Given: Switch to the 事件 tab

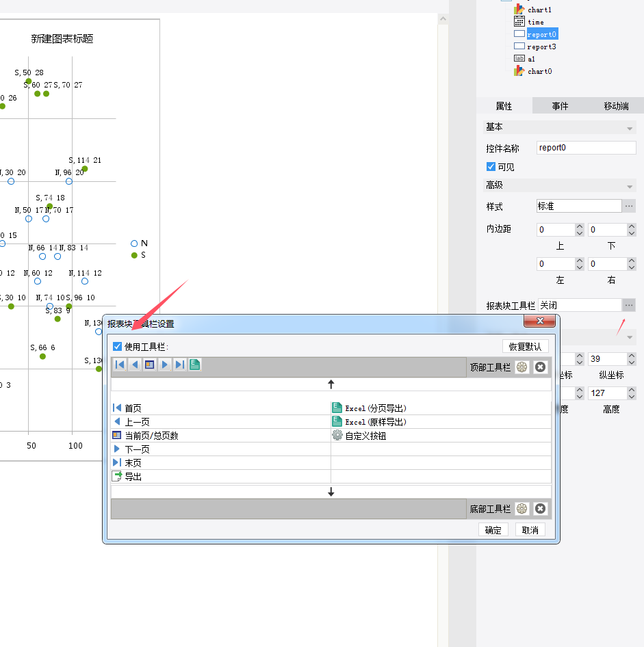Looking at the screenshot, I should tap(561, 105).
